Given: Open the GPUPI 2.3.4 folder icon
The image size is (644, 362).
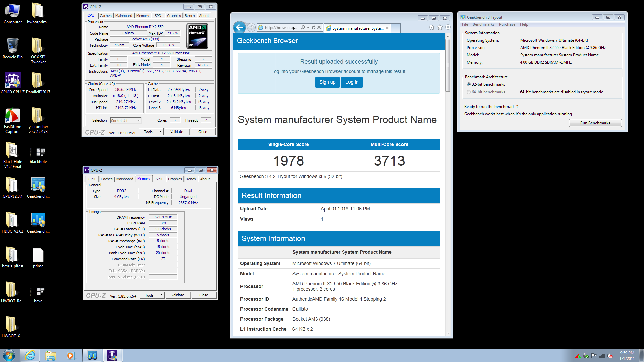Looking at the screenshot, I should [x=12, y=188].
